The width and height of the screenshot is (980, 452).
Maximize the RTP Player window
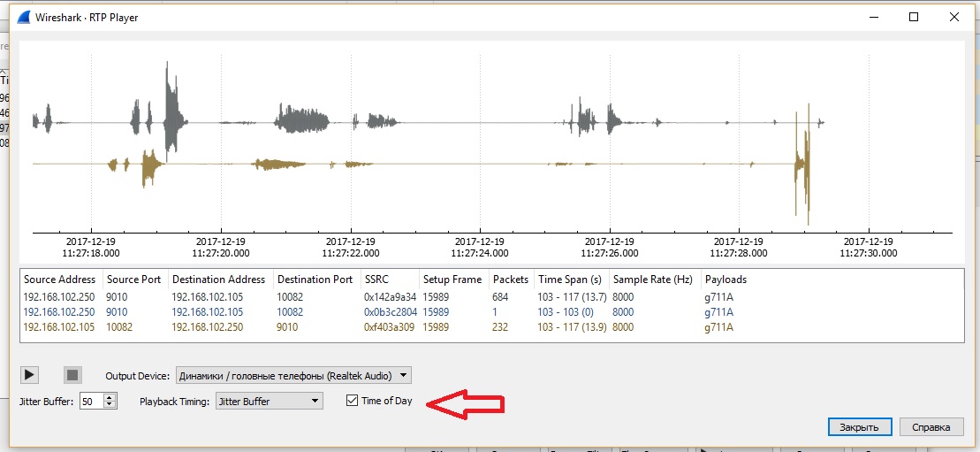coord(914,17)
